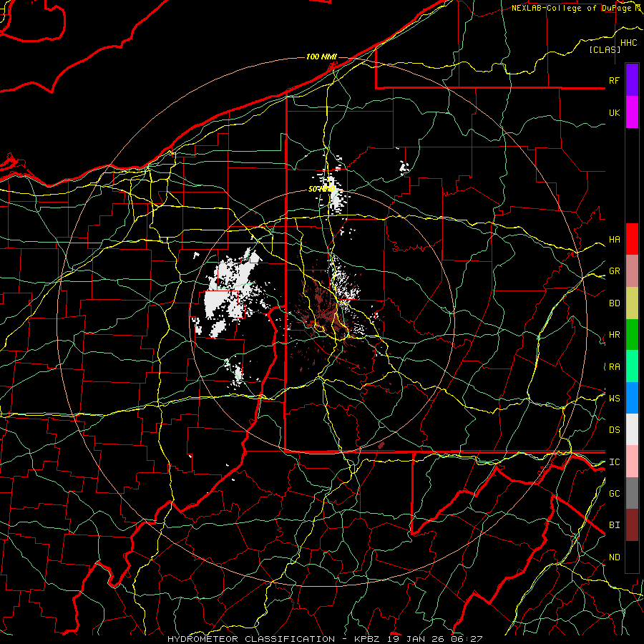Select the WS blue legend swatch
The width and height of the screenshot is (644, 644).
[x=632, y=398]
